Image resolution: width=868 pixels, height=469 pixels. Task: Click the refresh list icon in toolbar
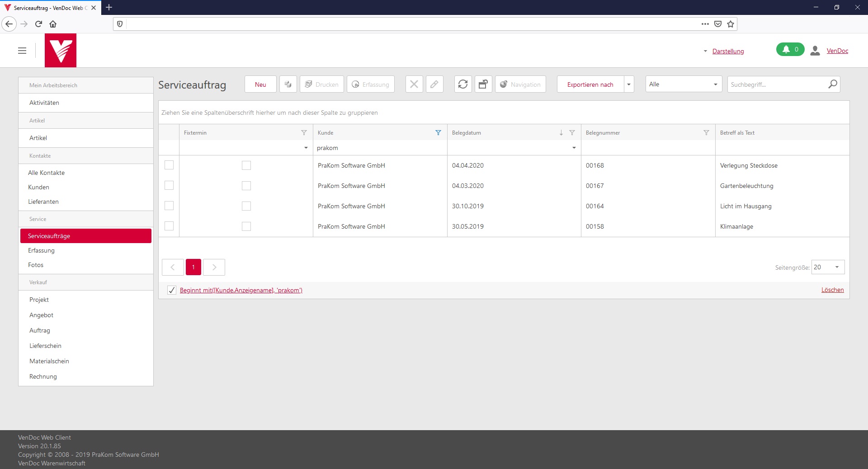point(463,84)
